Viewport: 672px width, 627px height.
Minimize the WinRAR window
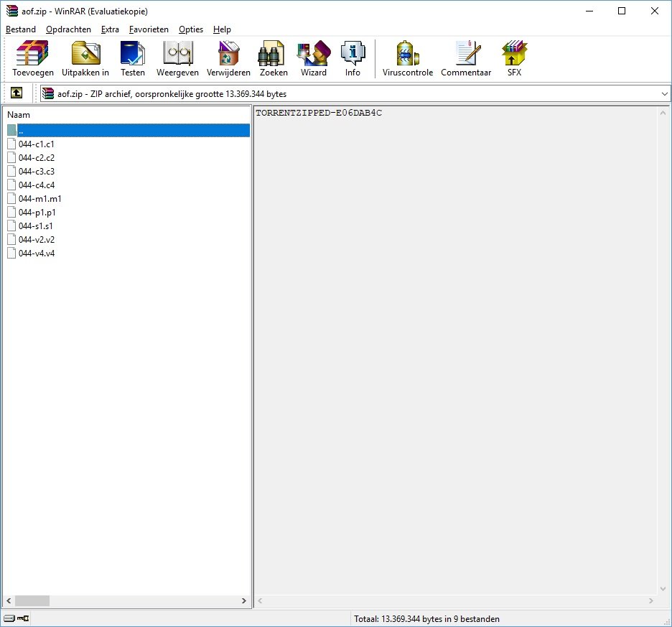click(x=589, y=11)
